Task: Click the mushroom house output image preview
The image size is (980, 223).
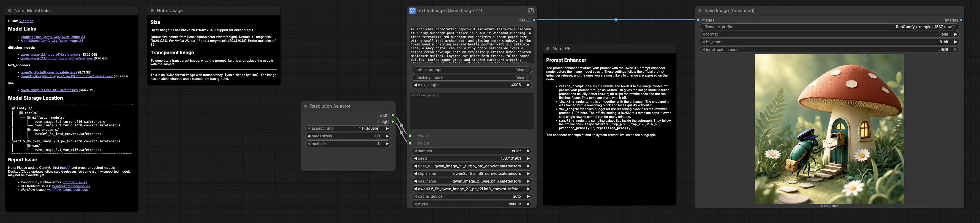Action: (x=829, y=129)
